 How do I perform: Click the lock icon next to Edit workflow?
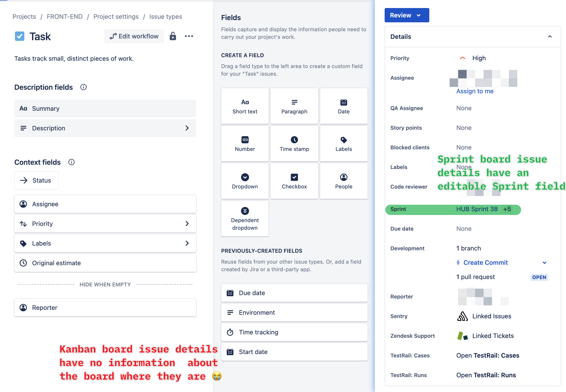(173, 36)
